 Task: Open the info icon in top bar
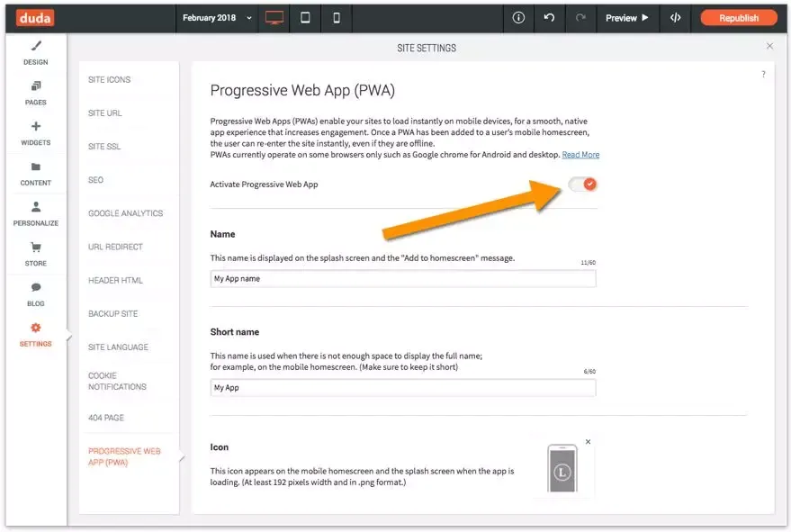click(518, 18)
